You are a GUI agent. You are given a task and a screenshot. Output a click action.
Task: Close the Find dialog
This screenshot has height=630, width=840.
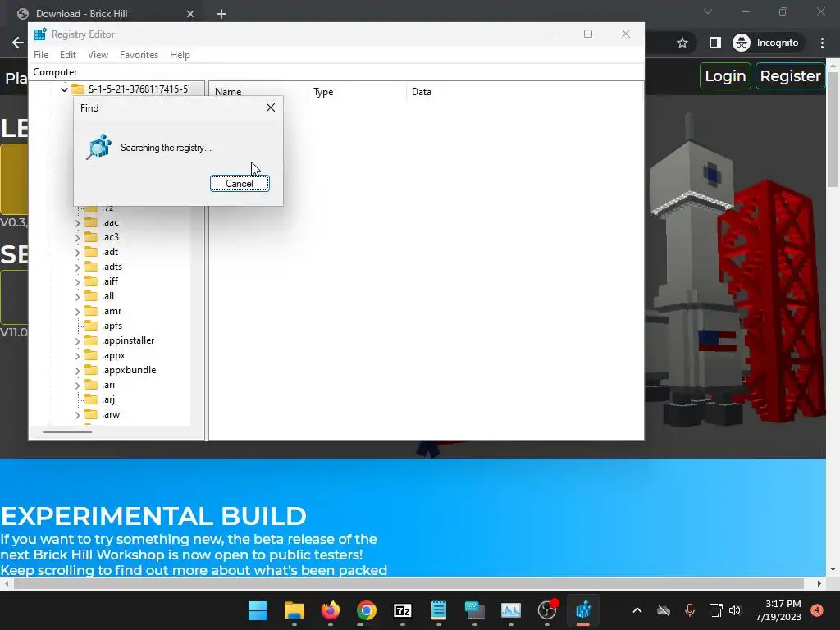click(271, 107)
